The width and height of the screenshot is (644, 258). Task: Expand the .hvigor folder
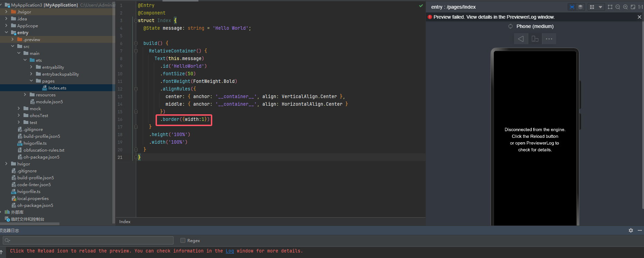pyautogui.click(x=6, y=12)
